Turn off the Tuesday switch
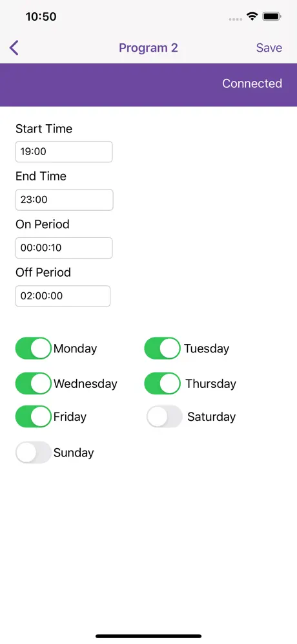 [162, 349]
